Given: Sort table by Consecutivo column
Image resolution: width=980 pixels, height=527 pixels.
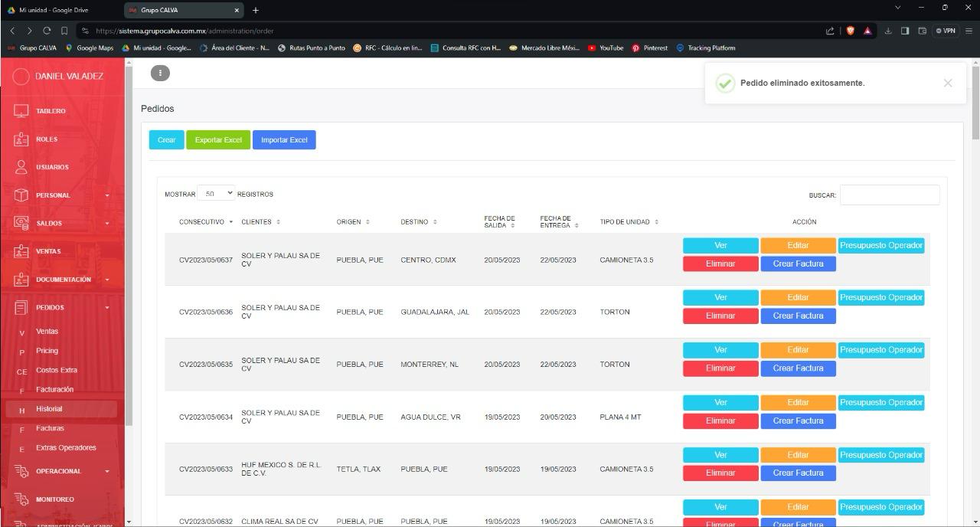Looking at the screenshot, I should [x=205, y=222].
